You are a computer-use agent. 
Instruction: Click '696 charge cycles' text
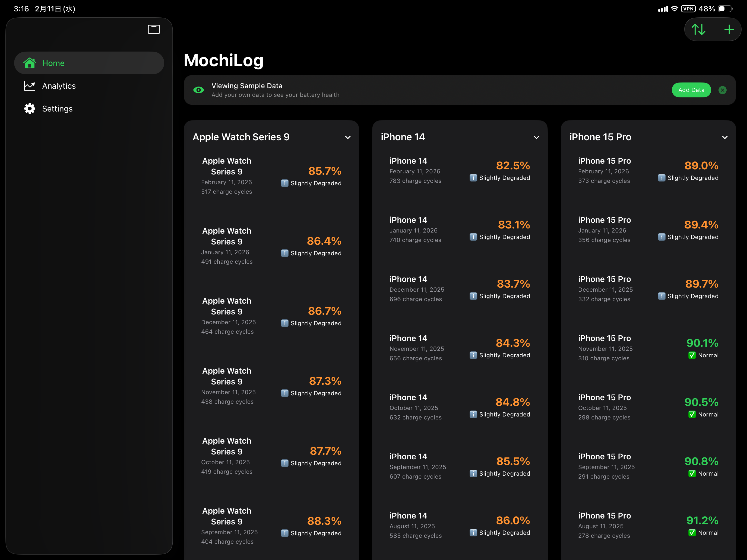pyautogui.click(x=416, y=299)
